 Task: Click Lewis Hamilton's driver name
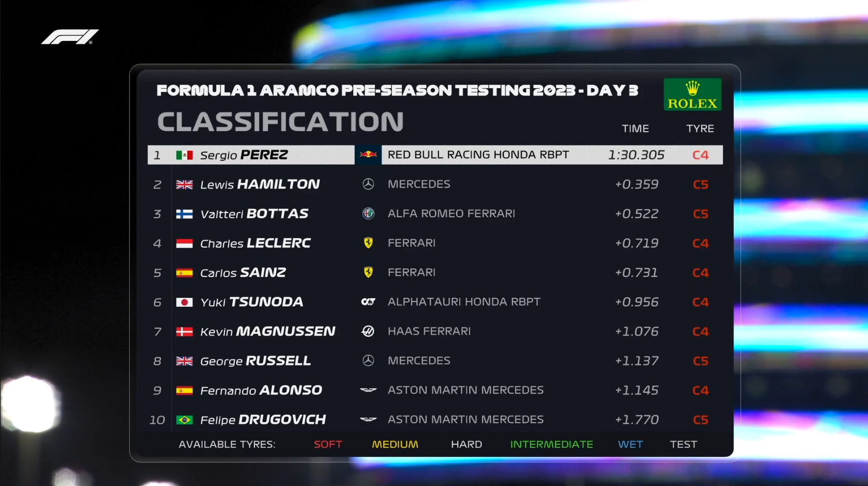(x=260, y=184)
